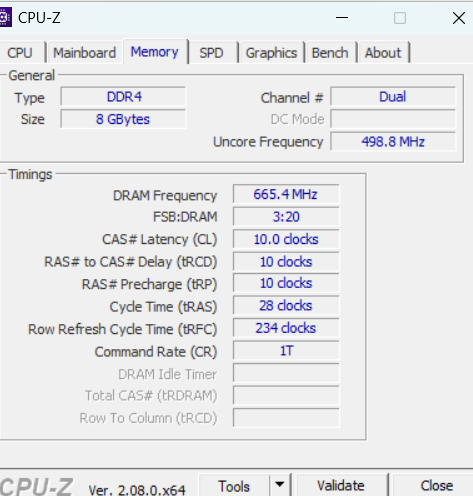The width and height of the screenshot is (473, 496).
Task: Click the 665.4 MHz DRAM frequency value
Action: 286,194
